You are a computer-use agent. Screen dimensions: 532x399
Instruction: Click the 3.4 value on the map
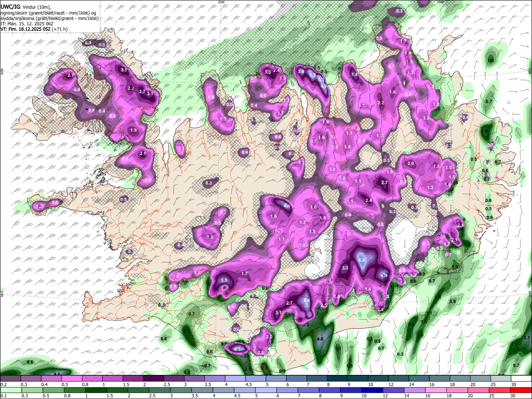pos(355,75)
